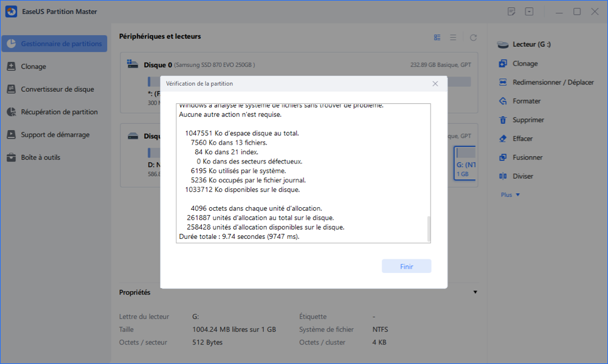Close the Vérification de la partition dialog

pos(435,84)
